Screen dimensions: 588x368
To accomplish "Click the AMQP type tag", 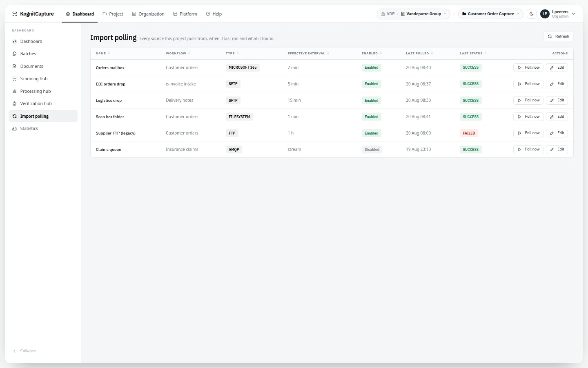I will [x=234, y=150].
